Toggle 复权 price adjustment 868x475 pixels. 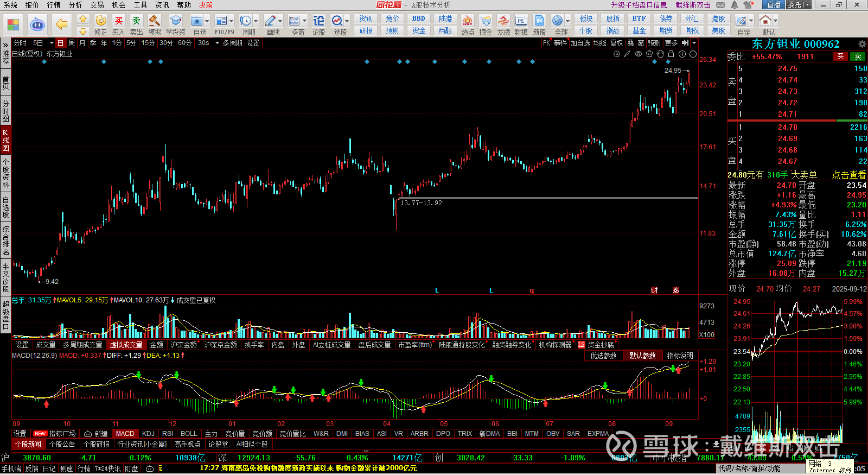click(617, 43)
